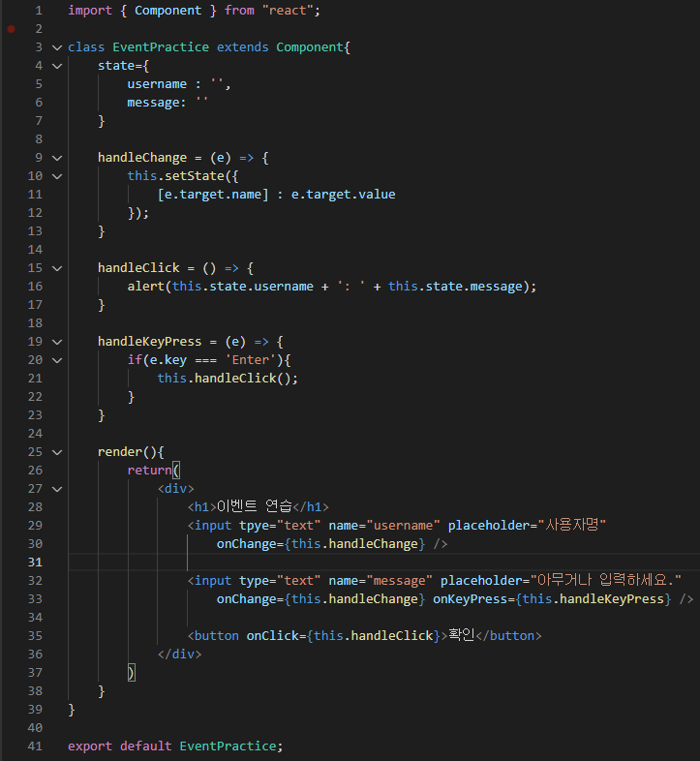Click 'state' property on line 4
Screen dimensions: 700x761
point(116,66)
